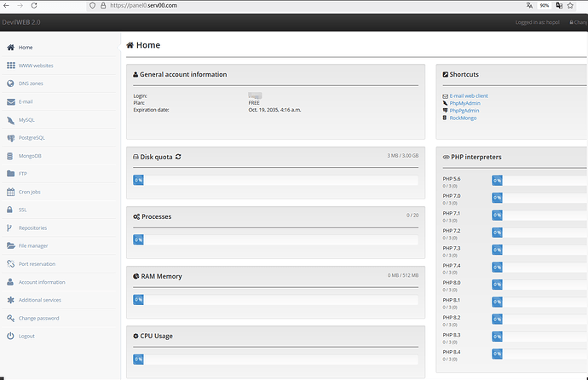Screen dimensions: 588x380
Task: Click the DNS zones globe icon
Action: click(x=10, y=83)
